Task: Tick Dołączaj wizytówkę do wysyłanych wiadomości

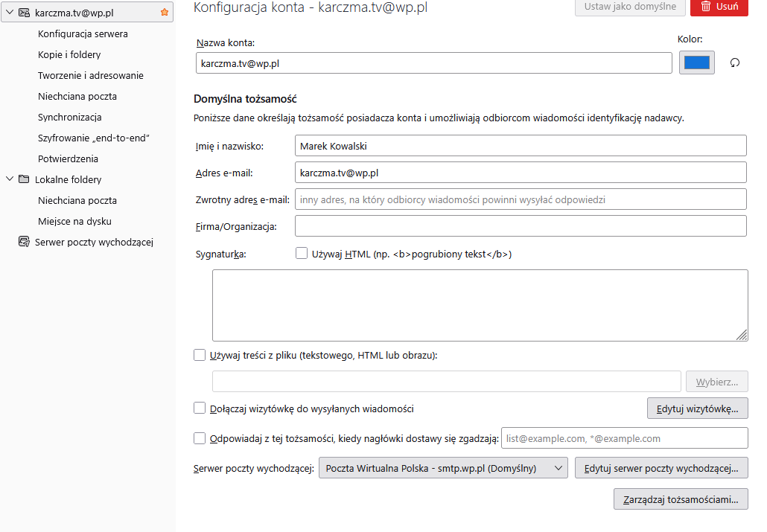Action: click(200, 408)
